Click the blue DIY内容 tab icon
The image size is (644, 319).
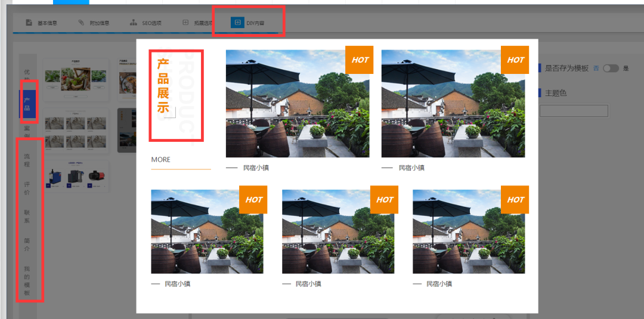[x=237, y=23]
